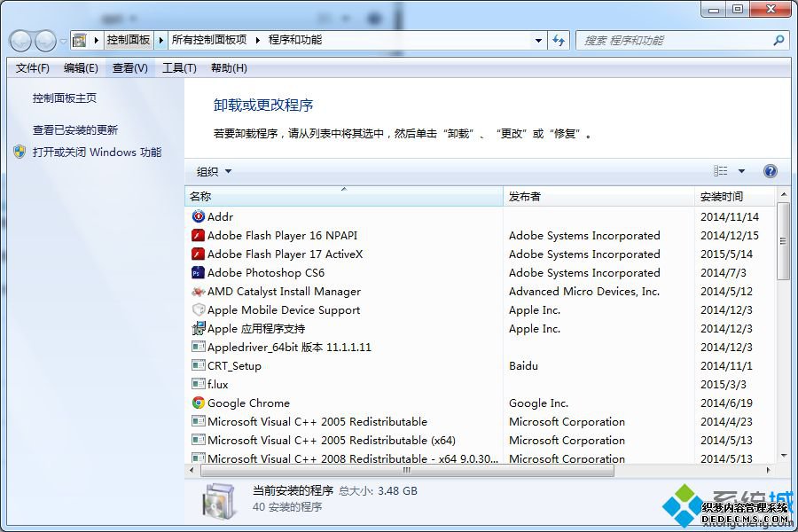The height and width of the screenshot is (532, 798).
Task: Click the Appledriver_64bit program icon
Action: 198,347
